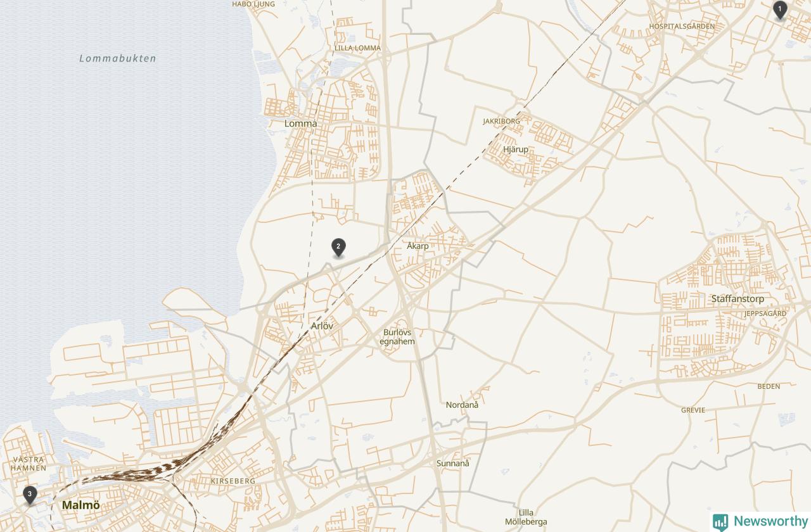
Task: Select the Åkarp place label
Action: pos(418,246)
